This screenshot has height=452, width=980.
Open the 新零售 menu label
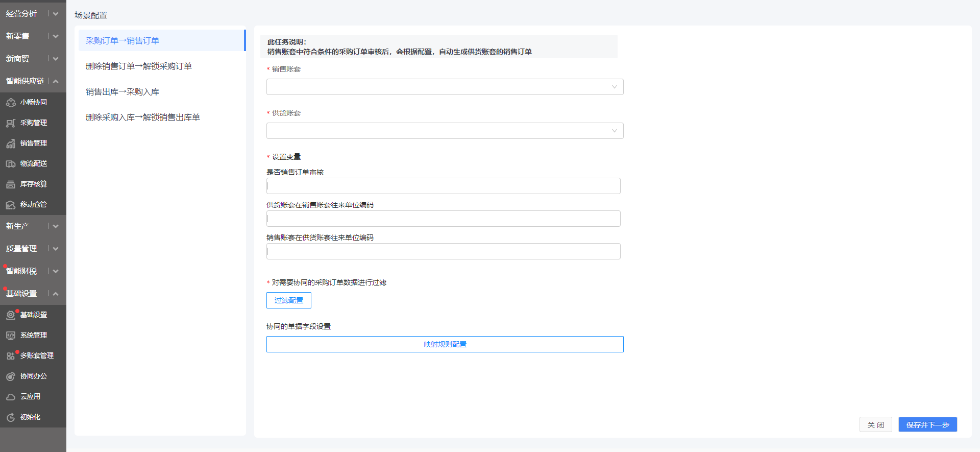click(x=18, y=36)
